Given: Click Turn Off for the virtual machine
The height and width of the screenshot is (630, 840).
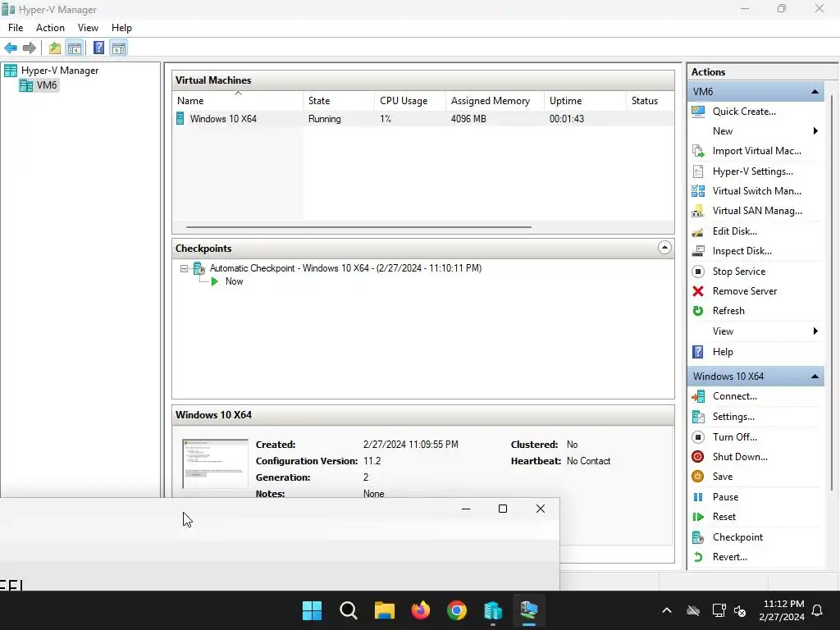Looking at the screenshot, I should pos(734,437).
